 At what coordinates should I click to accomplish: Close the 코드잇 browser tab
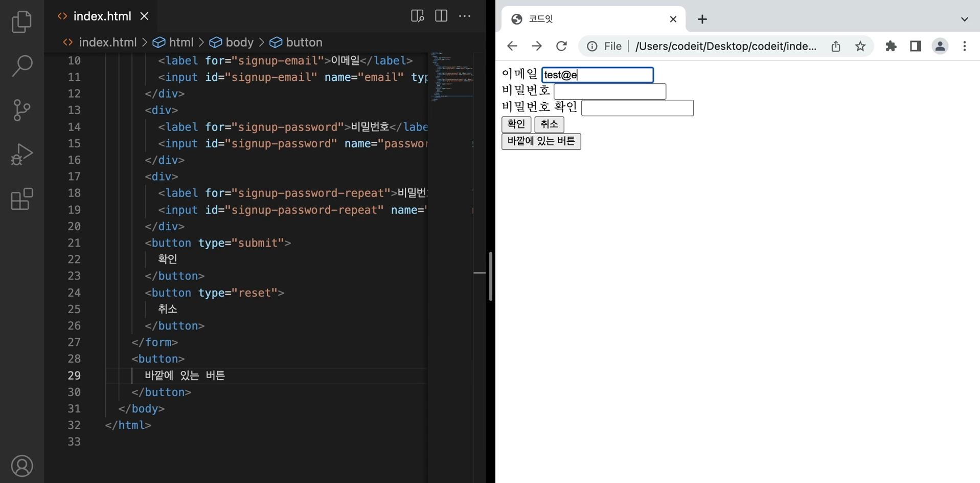point(673,19)
